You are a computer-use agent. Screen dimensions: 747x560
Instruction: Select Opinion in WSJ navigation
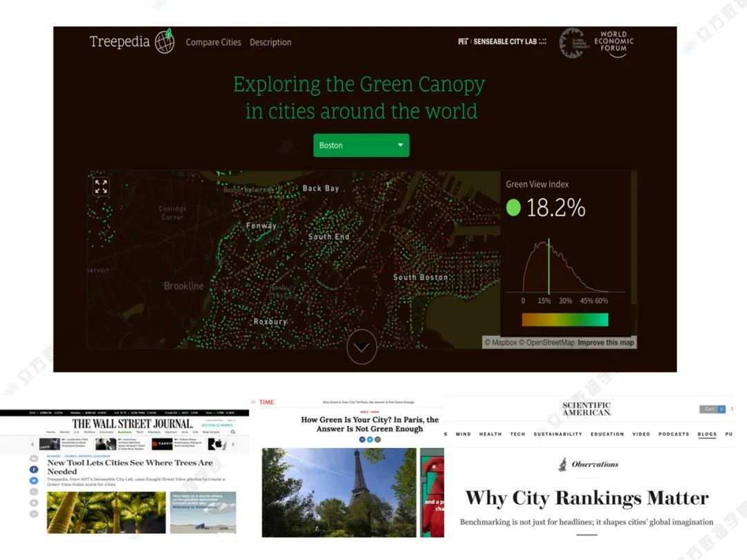coord(171,432)
